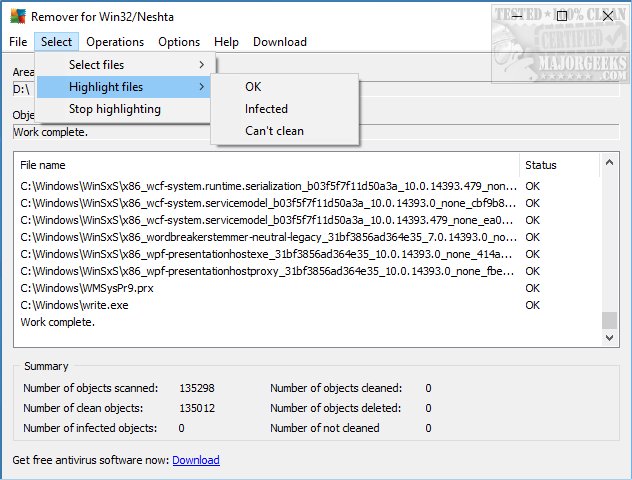Click the Number of objects cleaned label
The height and width of the screenshot is (480, 632).
tap(336, 389)
